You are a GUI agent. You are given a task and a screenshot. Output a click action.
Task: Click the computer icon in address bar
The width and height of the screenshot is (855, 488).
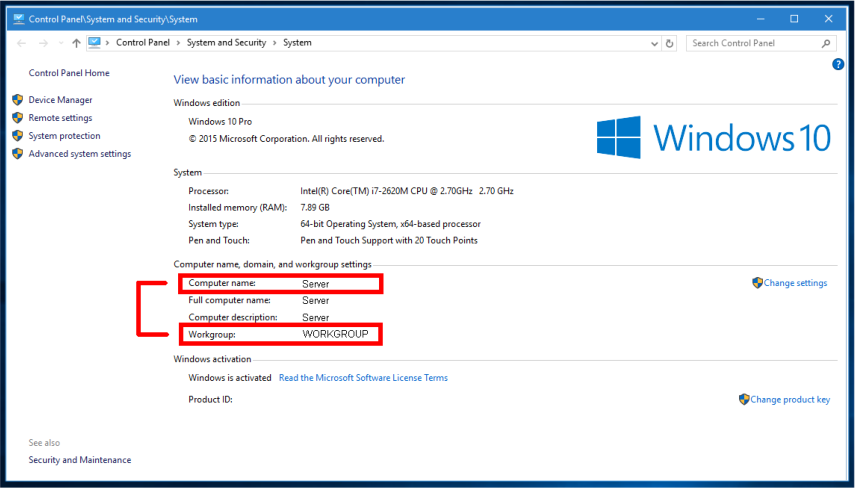(94, 43)
